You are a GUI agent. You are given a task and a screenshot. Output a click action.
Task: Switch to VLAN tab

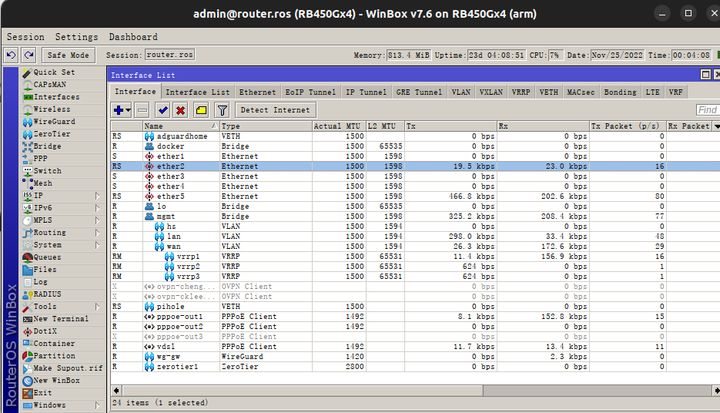click(461, 92)
